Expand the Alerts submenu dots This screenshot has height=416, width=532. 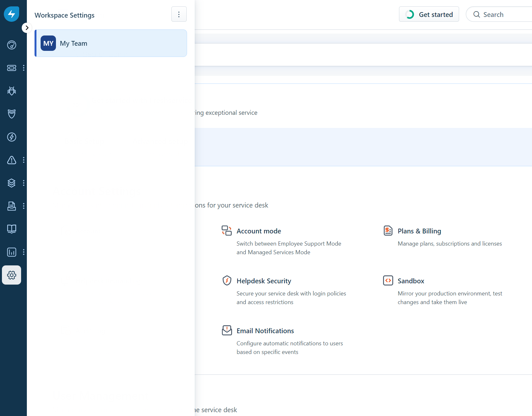click(x=24, y=160)
